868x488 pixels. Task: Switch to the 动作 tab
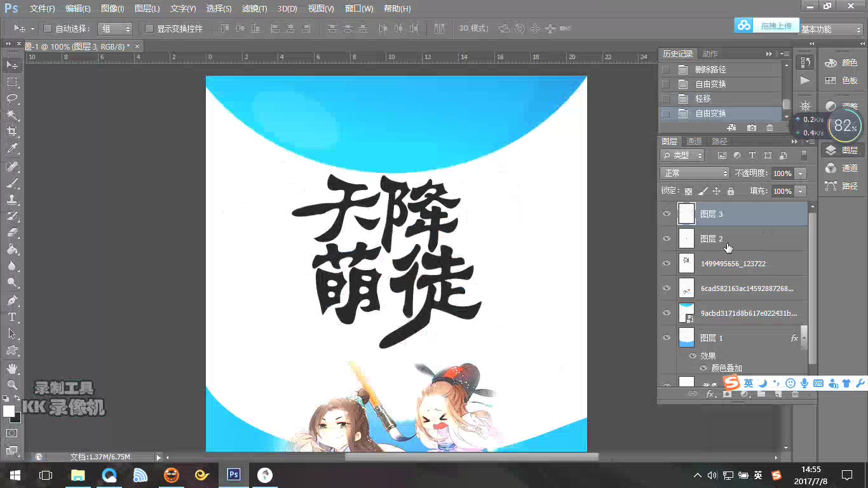pyautogui.click(x=710, y=54)
